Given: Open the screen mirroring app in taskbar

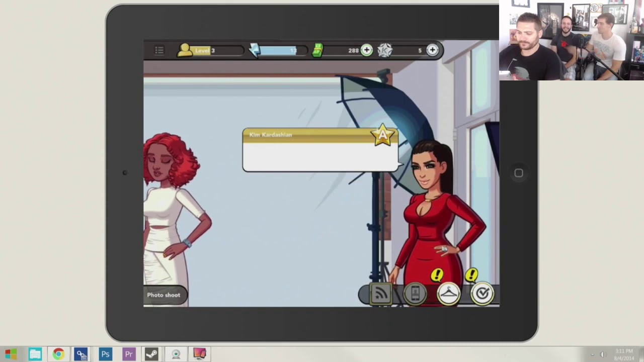Looking at the screenshot, I should click(x=199, y=354).
